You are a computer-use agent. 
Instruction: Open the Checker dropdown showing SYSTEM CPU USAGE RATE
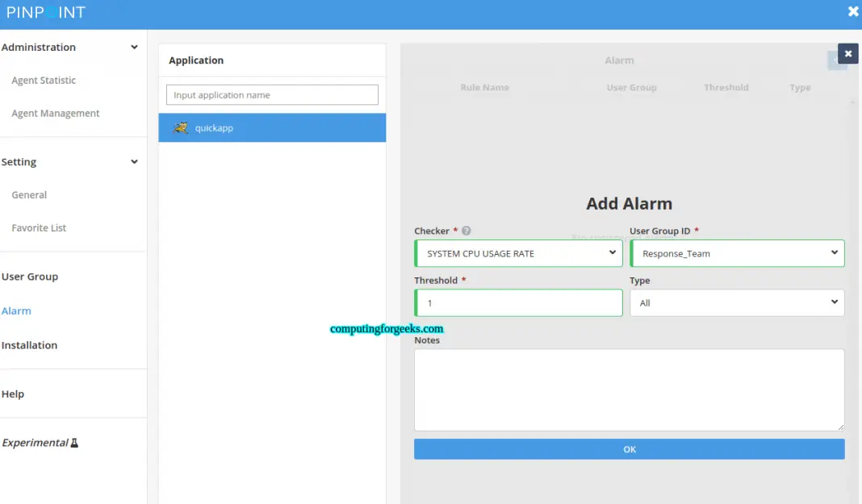click(x=517, y=252)
